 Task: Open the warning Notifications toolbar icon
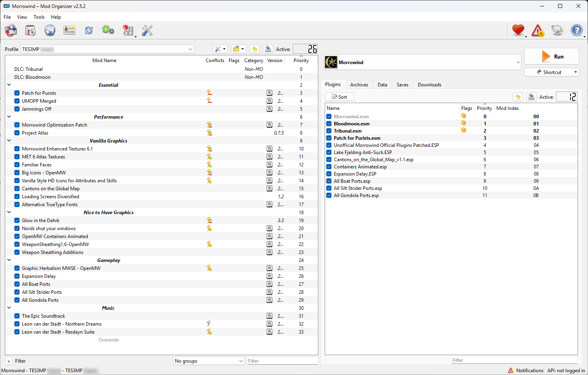(537, 30)
